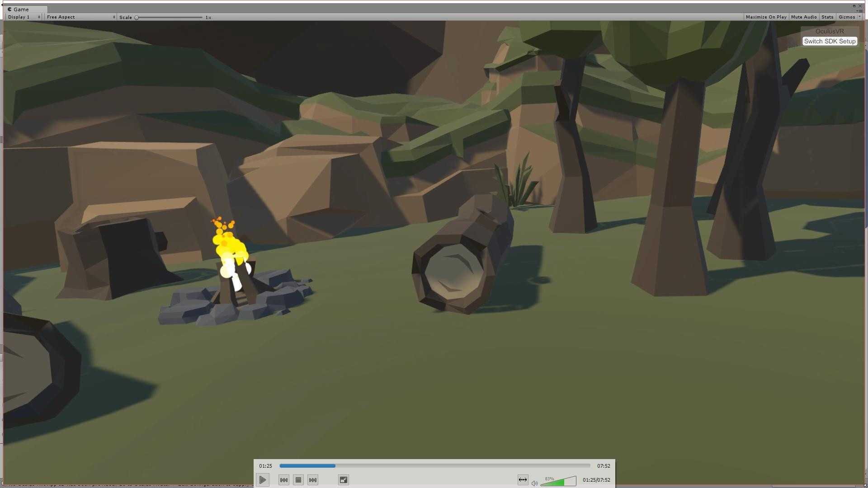
Task: Set the volume on the green volume slider
Action: pos(558,481)
